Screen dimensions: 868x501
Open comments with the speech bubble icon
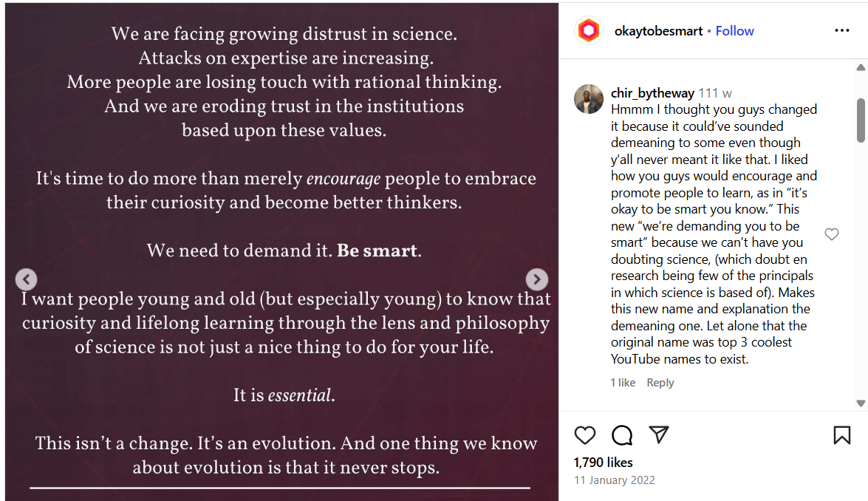click(x=621, y=436)
